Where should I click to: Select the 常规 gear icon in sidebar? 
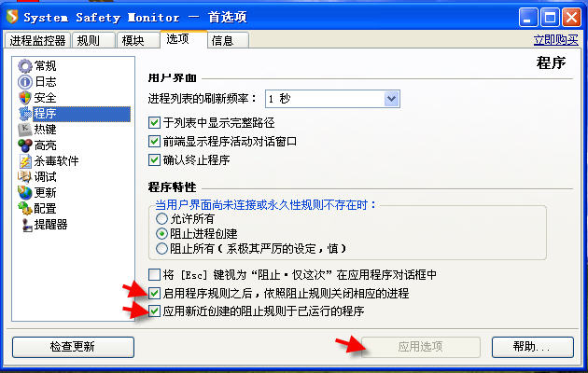[25, 66]
